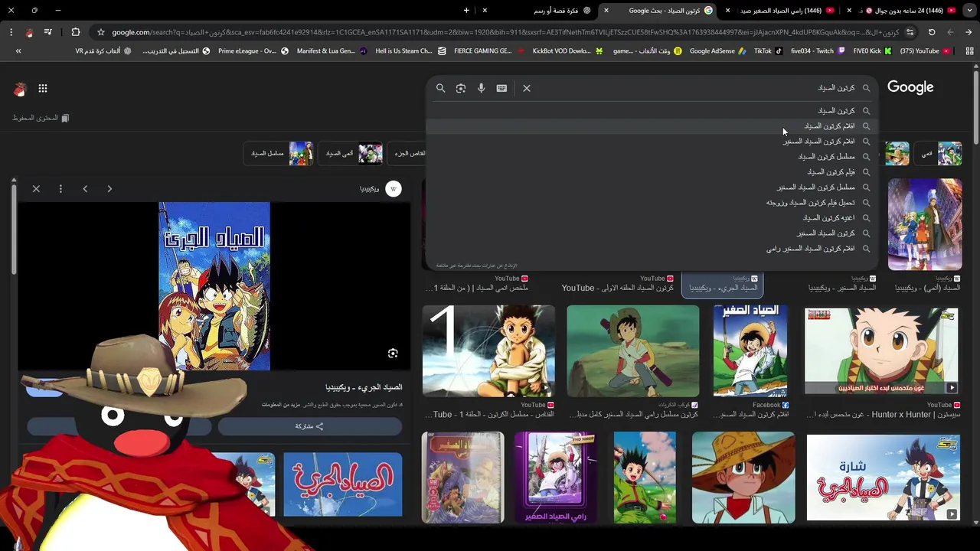
Task: Bookmark this page with the star icon
Action: 100,32
